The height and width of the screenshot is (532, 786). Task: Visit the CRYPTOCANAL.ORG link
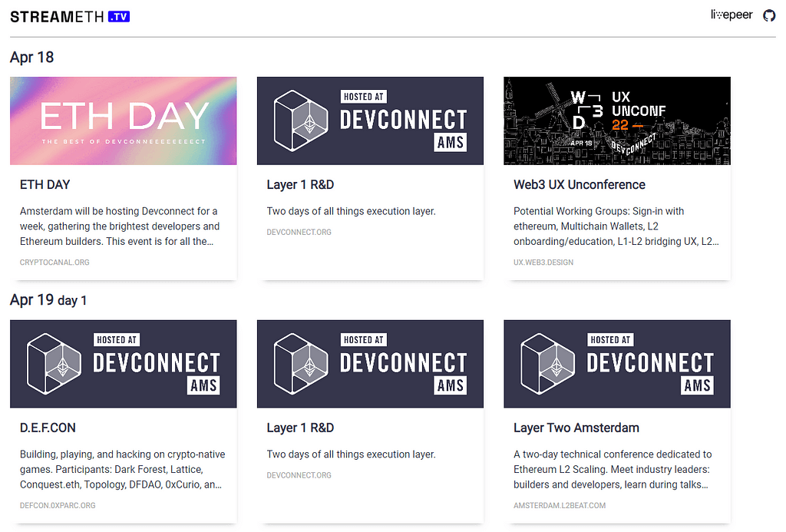pos(54,263)
